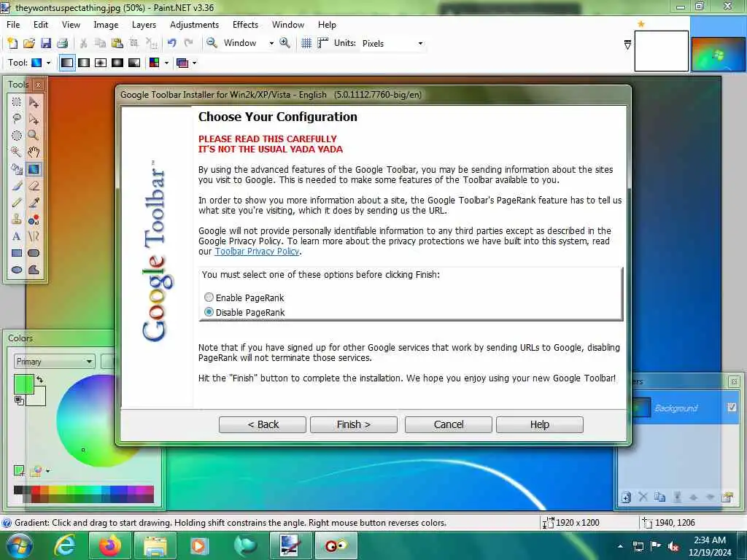
Task: Select the Gradient tool in Tools panel
Action: tap(34, 169)
